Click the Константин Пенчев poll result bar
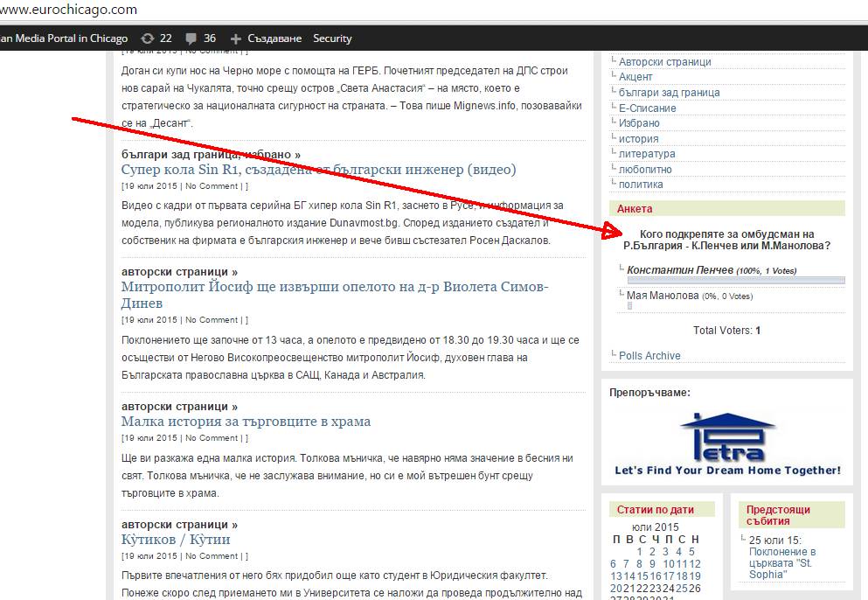Image resolution: width=868 pixels, height=600 pixels. [735, 281]
